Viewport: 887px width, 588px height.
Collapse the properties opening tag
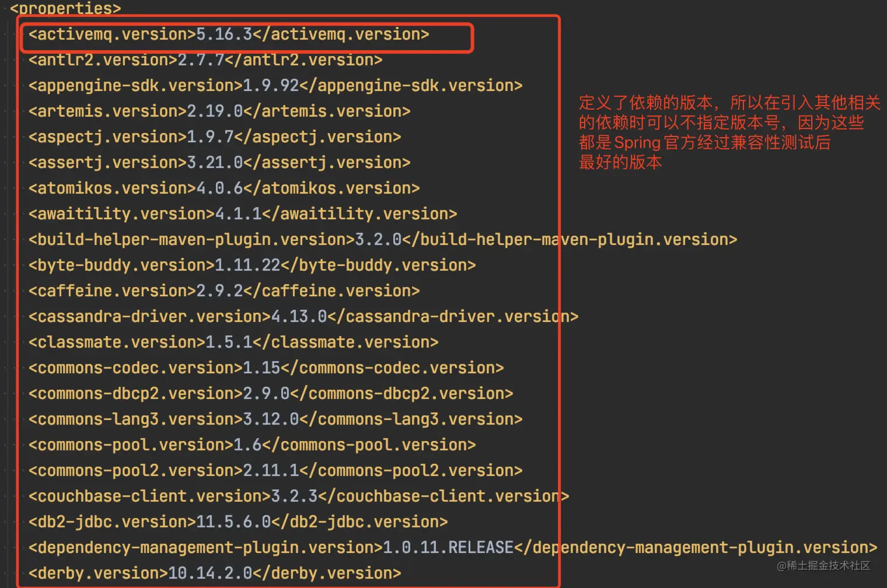(65, 8)
